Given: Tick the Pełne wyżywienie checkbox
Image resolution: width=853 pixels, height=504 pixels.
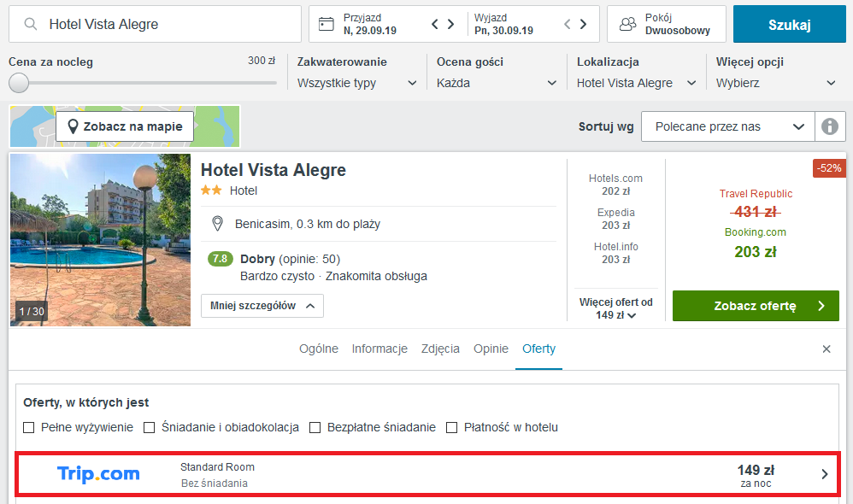Looking at the screenshot, I should click(x=28, y=427).
